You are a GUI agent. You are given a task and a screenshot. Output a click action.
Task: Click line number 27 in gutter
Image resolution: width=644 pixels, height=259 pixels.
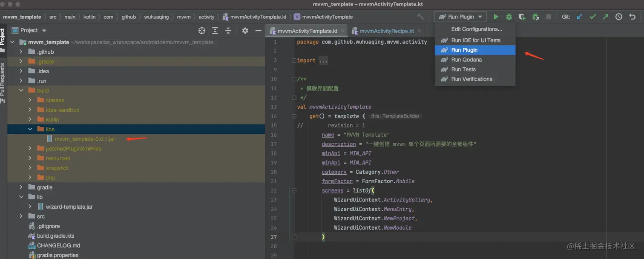click(x=274, y=237)
